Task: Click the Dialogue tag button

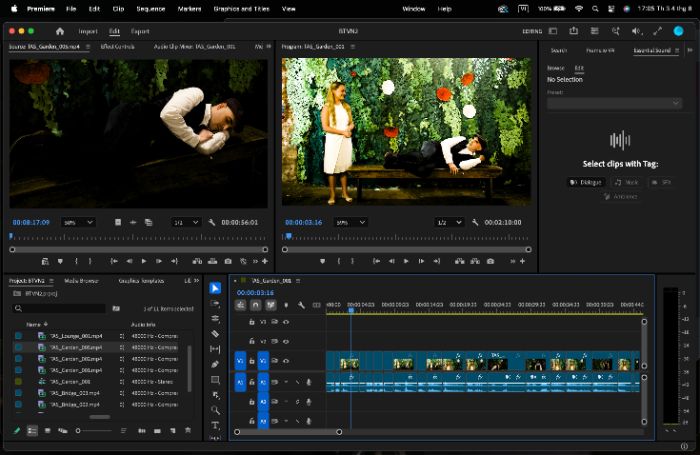Action: (x=587, y=182)
